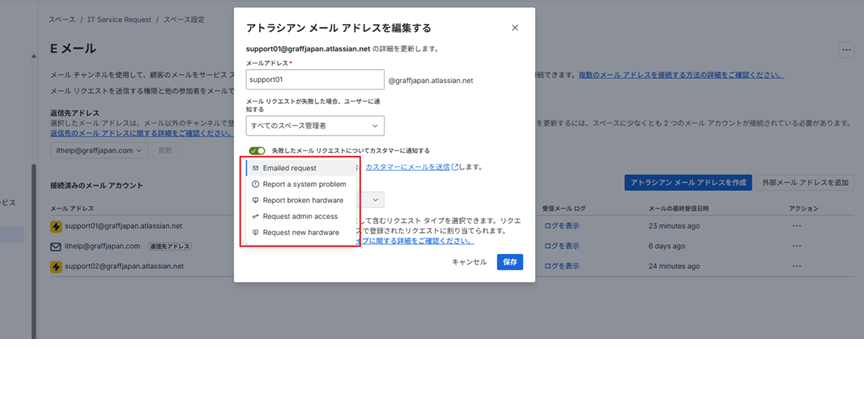Viewport: 864px width, 409px height.
Task: Pick Request admin access option
Action: [301, 216]
